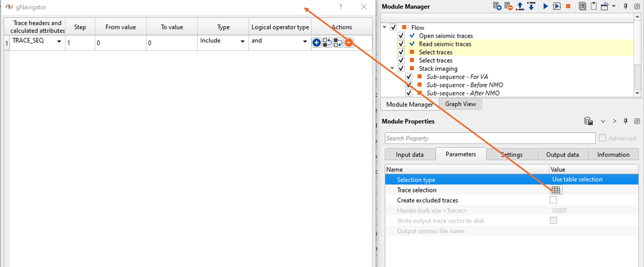Toggle the Stack imaging module checkbox
644x267 pixels.
(x=401, y=68)
